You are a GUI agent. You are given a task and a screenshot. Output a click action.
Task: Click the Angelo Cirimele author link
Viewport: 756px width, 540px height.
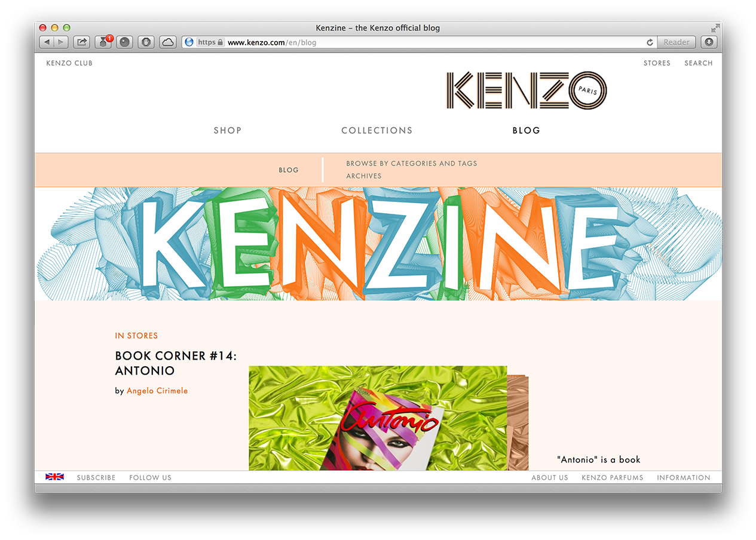157,391
